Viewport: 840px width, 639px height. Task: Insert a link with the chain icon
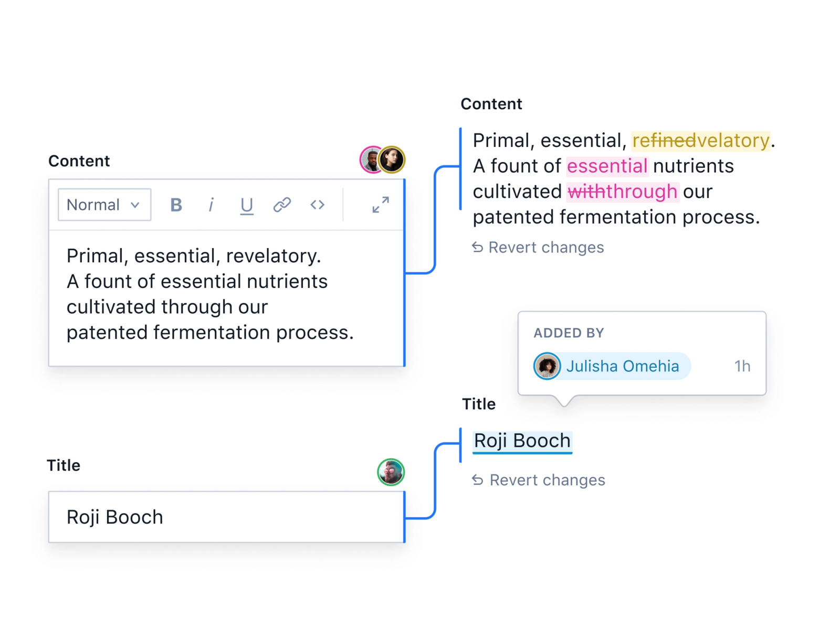pos(282,205)
